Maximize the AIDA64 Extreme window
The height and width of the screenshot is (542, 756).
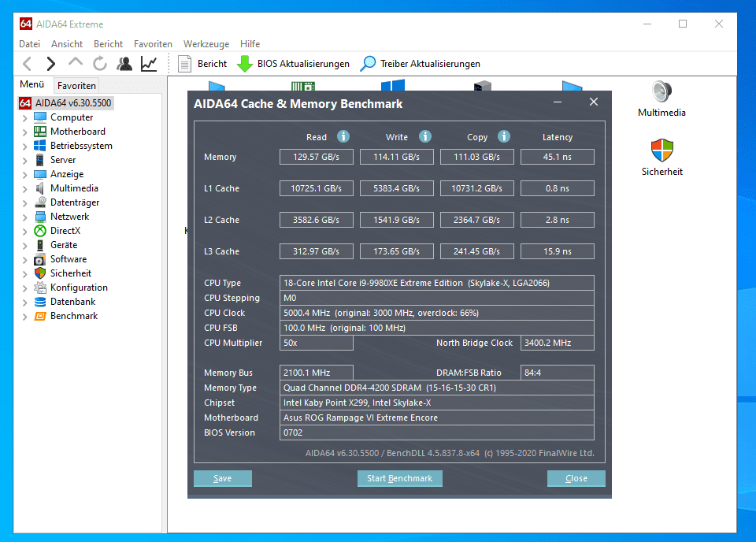pos(683,24)
